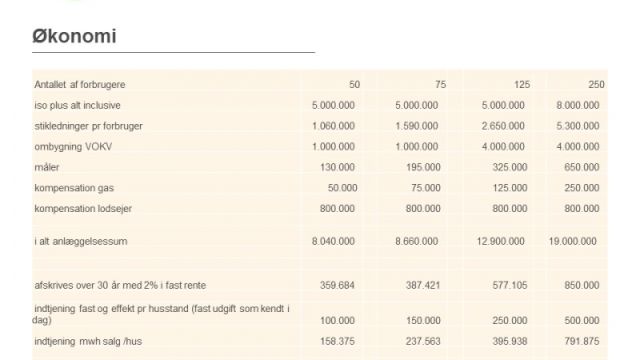Click the 250 consumers column header

(x=596, y=84)
